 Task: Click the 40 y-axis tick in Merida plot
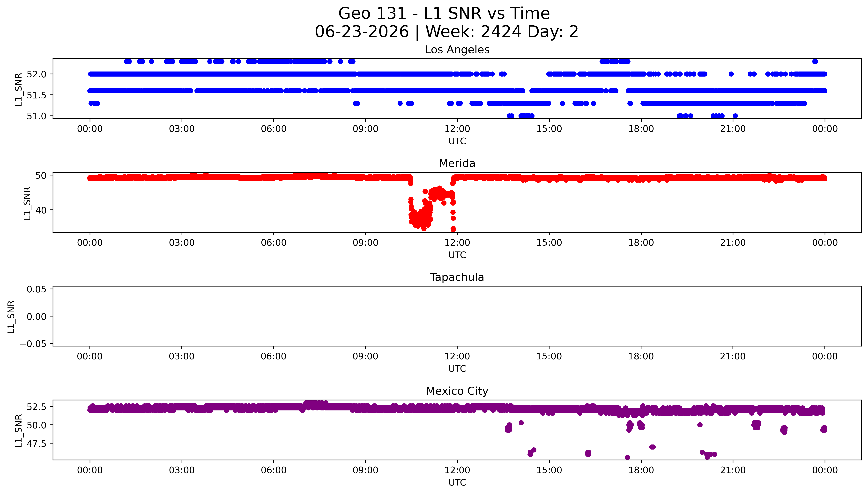[41, 210]
